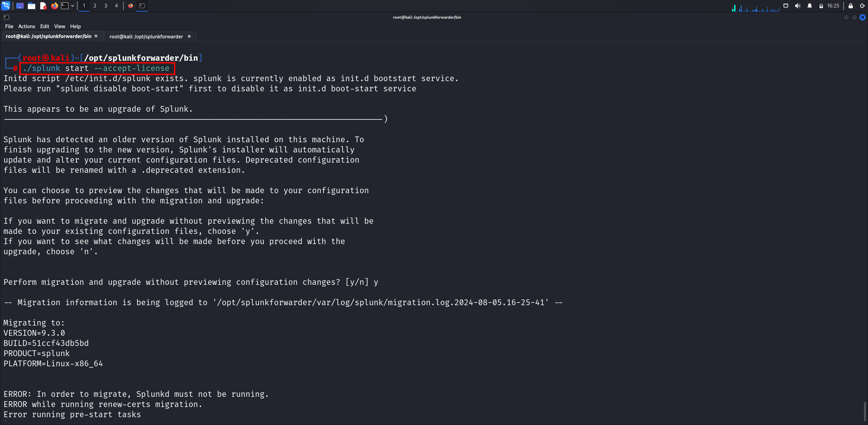Switch to workspace 2
The width and height of the screenshot is (868, 425).
coord(95,6)
